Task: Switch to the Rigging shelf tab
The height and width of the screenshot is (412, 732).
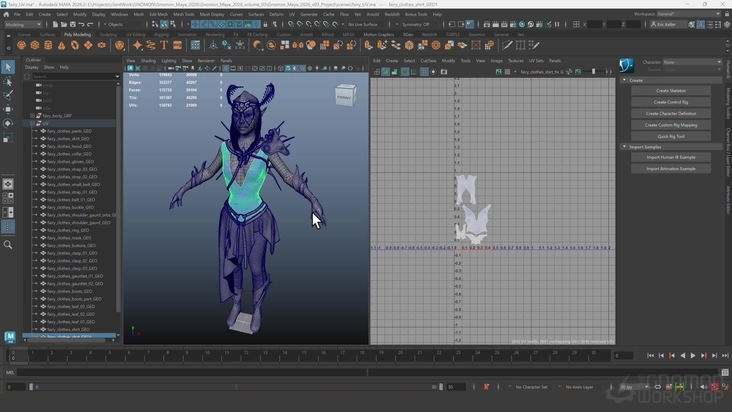Action: coord(162,35)
